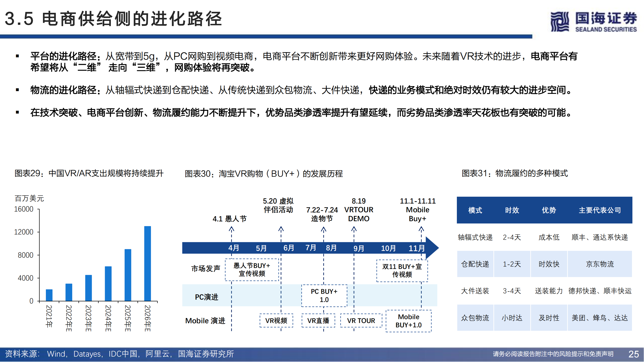Click the table title '图表31：物流履约的多种模式'
This screenshot has width=644, height=362.
pos(515,173)
